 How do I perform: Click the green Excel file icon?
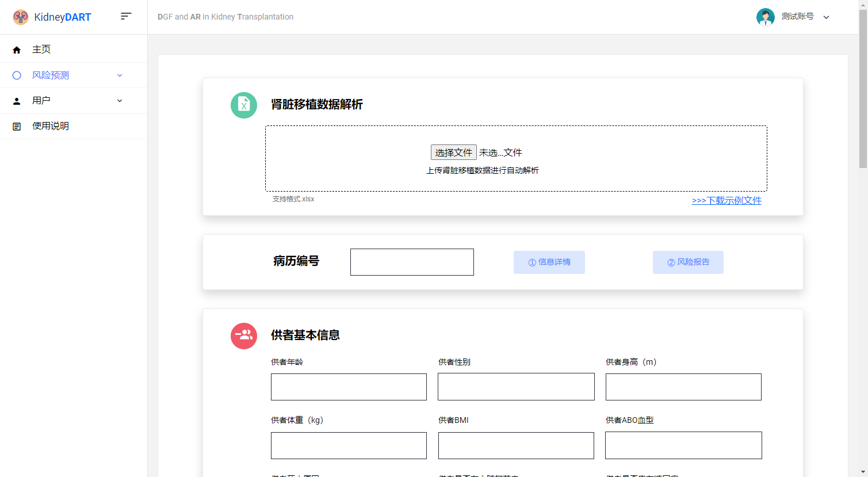244,105
